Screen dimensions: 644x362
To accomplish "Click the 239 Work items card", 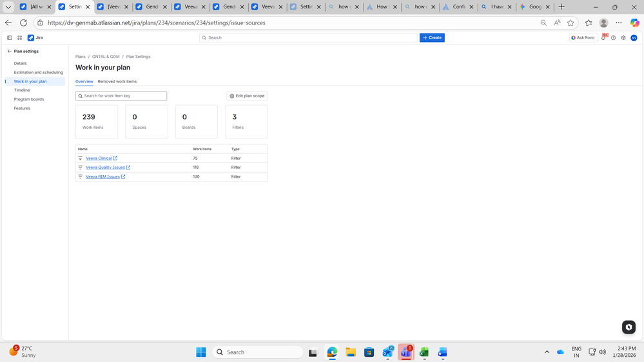I will [97, 122].
